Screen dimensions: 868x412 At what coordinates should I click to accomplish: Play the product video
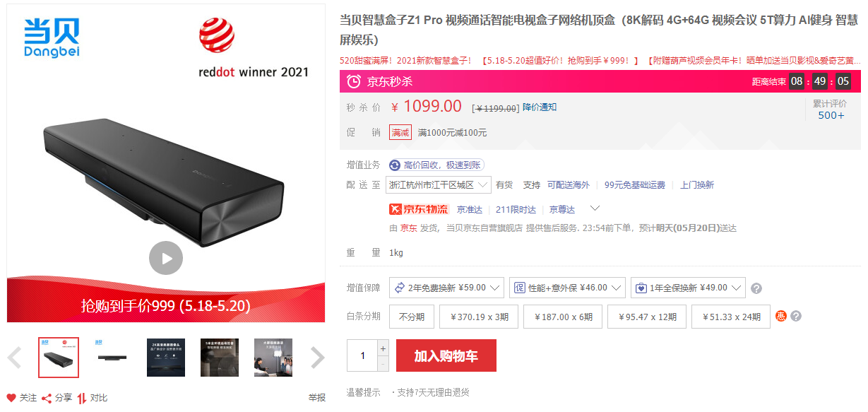pyautogui.click(x=166, y=259)
